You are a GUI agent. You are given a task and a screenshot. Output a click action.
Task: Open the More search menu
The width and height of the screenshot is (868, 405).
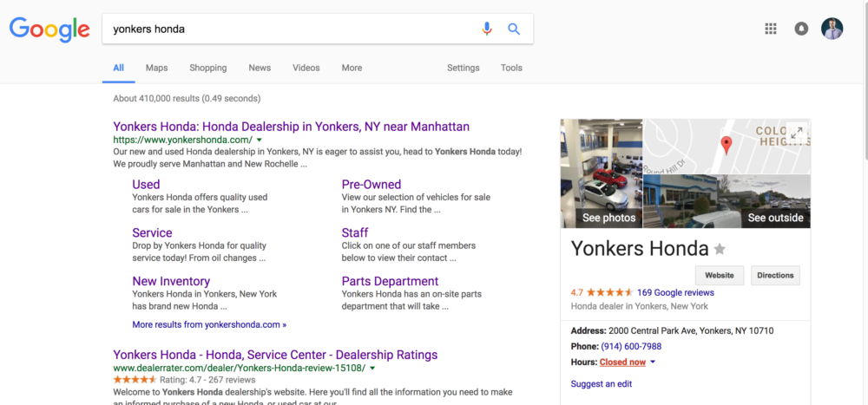point(352,68)
